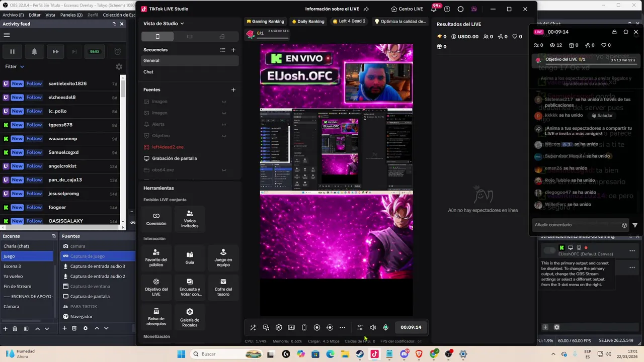Screen dimensions: 644x362
Task: Open Centro LIVE
Action: pyautogui.click(x=407, y=9)
